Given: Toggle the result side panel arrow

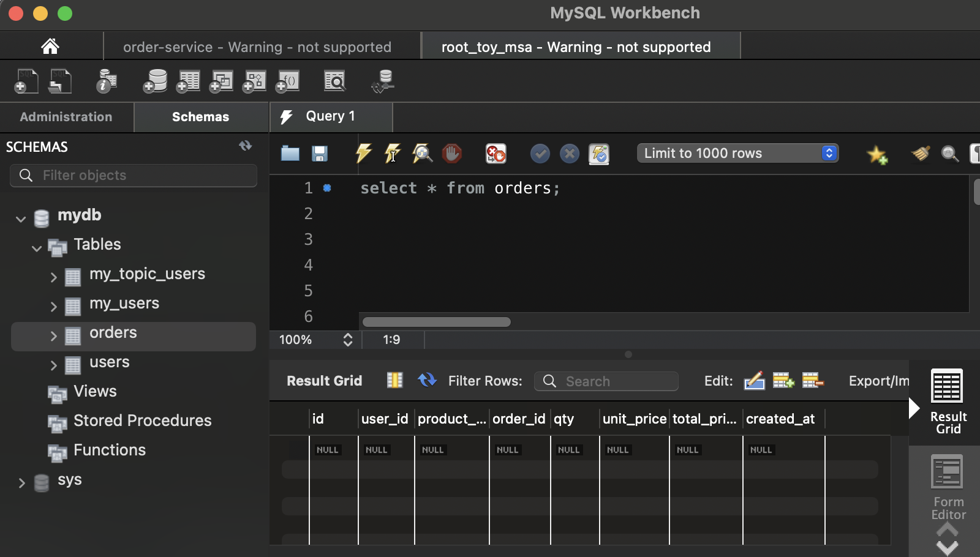Looking at the screenshot, I should [x=914, y=408].
